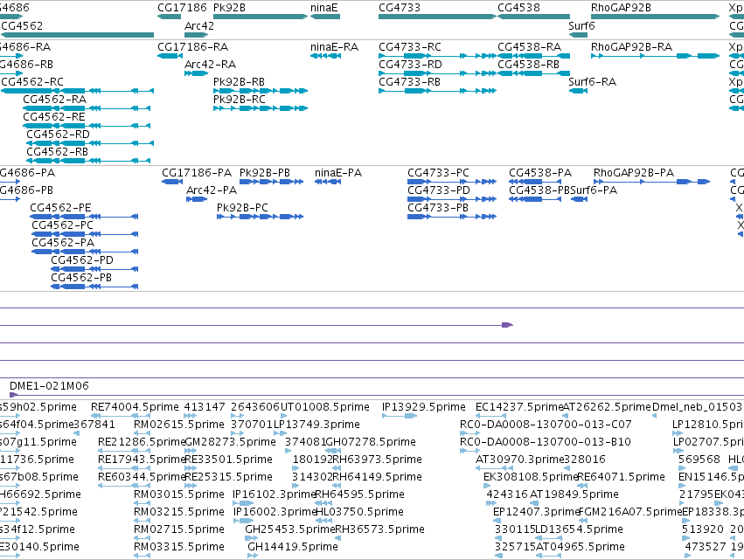The height and width of the screenshot is (560, 744).
Task: Click EST RH63973.5prime
Action: coord(377,460)
